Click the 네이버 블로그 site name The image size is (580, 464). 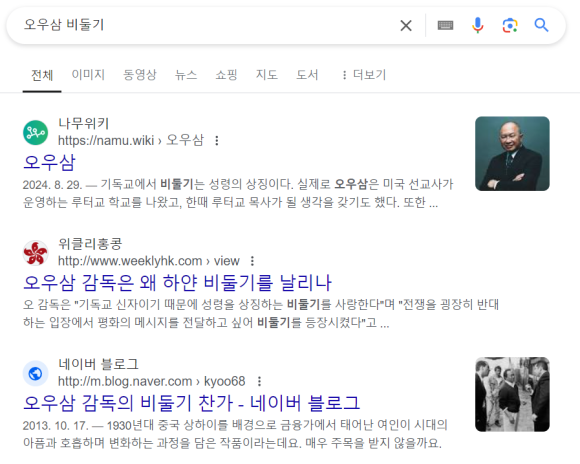click(98, 364)
